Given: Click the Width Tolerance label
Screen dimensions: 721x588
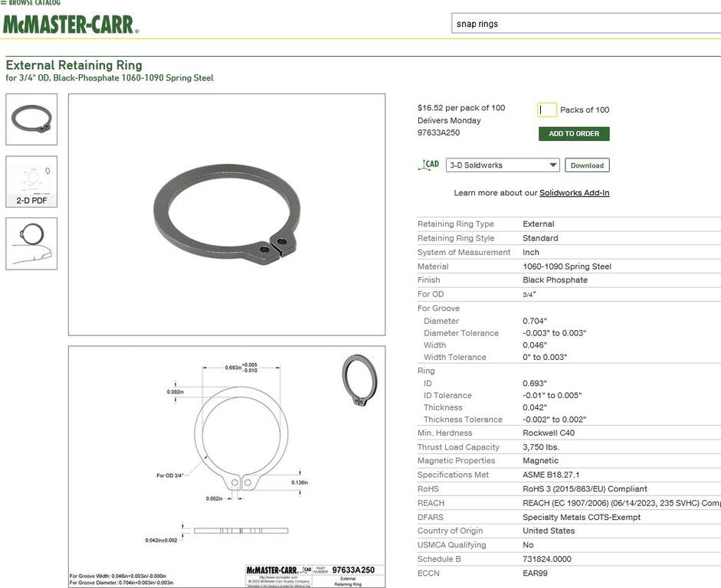Looking at the screenshot, I should 455,357.
